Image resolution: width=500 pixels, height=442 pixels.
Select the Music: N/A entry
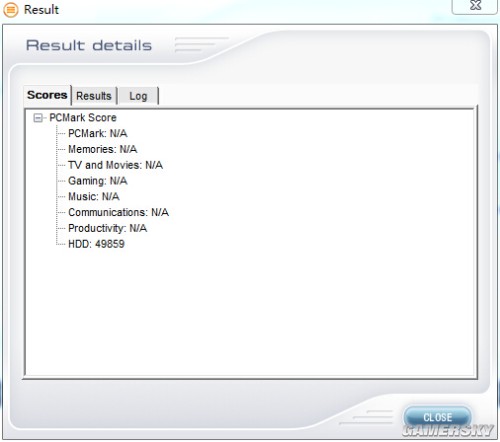coord(94,196)
